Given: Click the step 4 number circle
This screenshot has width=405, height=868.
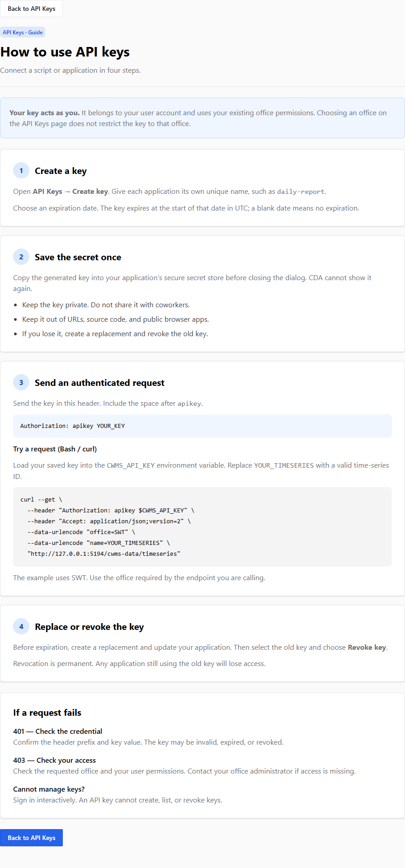Looking at the screenshot, I should (21, 627).
